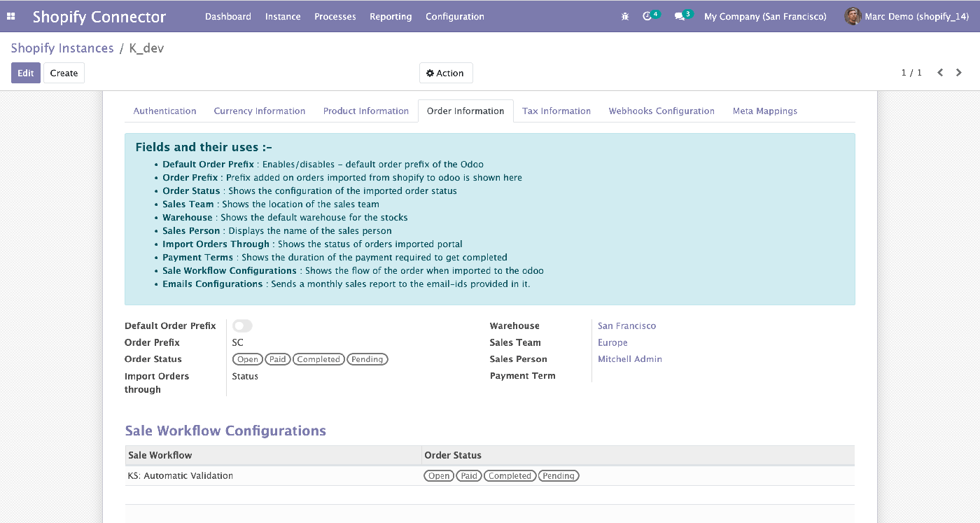Click the Sale Workflow Configurations heading

click(x=225, y=431)
